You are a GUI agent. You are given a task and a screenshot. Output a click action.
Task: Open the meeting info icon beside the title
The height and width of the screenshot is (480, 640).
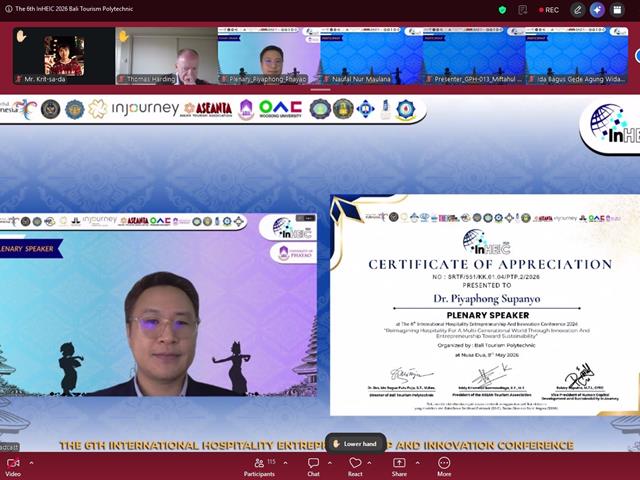point(8,9)
